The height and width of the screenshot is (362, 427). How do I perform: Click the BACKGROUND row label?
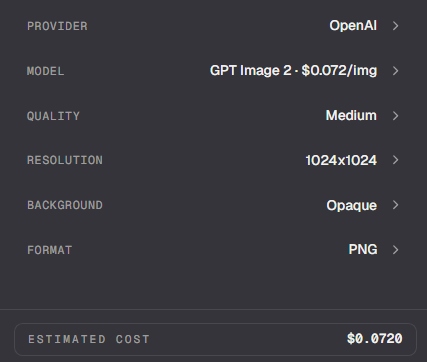coord(65,205)
